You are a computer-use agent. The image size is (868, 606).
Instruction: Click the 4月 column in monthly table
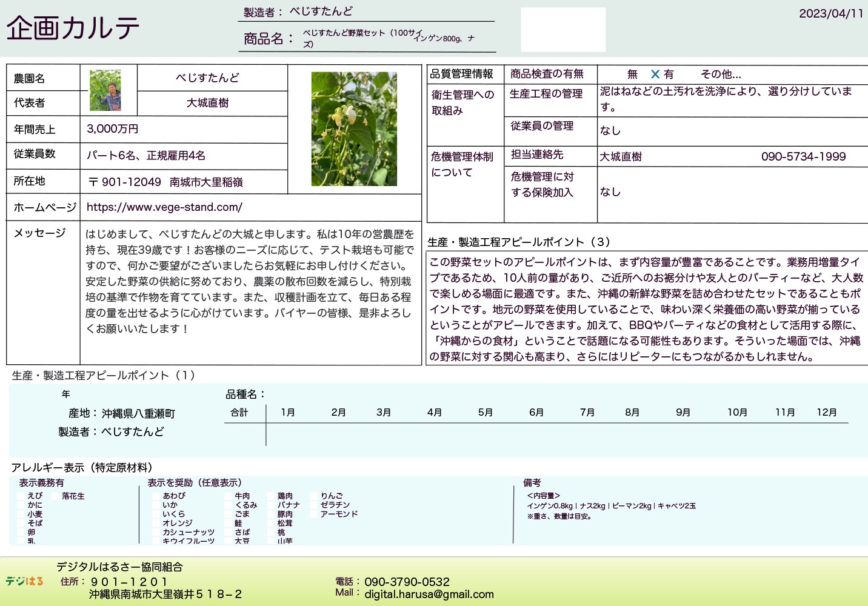[434, 413]
